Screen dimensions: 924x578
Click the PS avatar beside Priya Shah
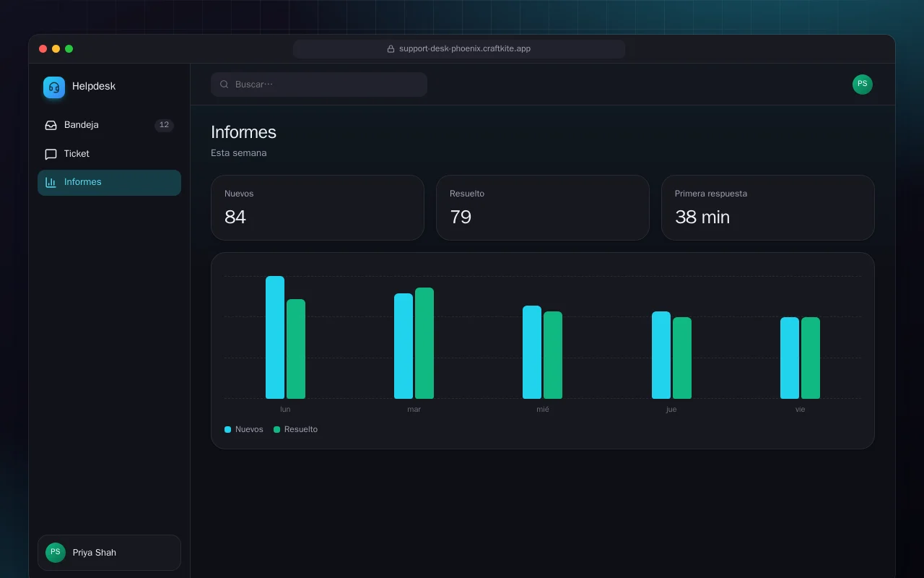pos(56,553)
